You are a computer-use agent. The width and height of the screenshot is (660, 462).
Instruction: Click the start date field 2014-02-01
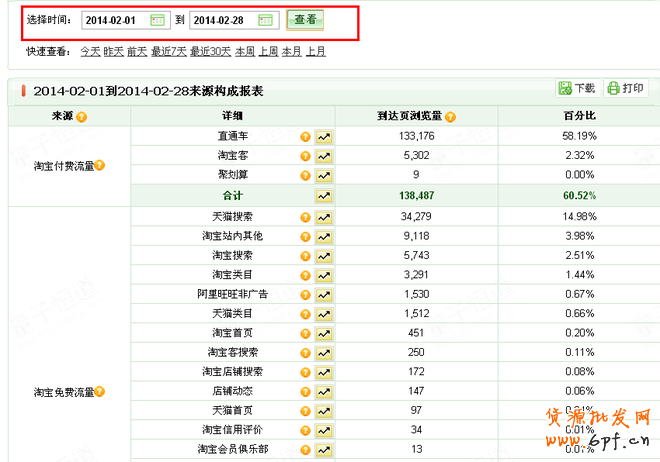114,20
